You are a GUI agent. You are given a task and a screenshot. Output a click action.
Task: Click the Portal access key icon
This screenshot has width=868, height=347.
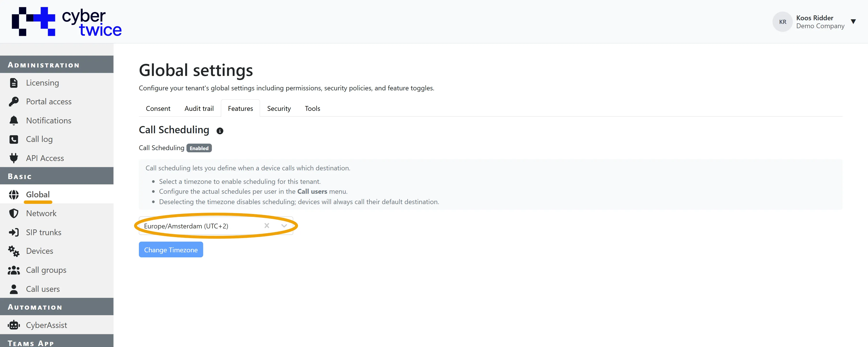pyautogui.click(x=14, y=101)
